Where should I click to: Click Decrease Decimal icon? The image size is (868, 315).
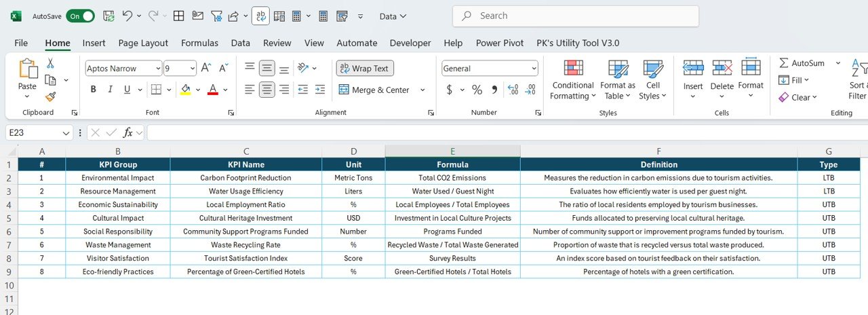[x=530, y=90]
